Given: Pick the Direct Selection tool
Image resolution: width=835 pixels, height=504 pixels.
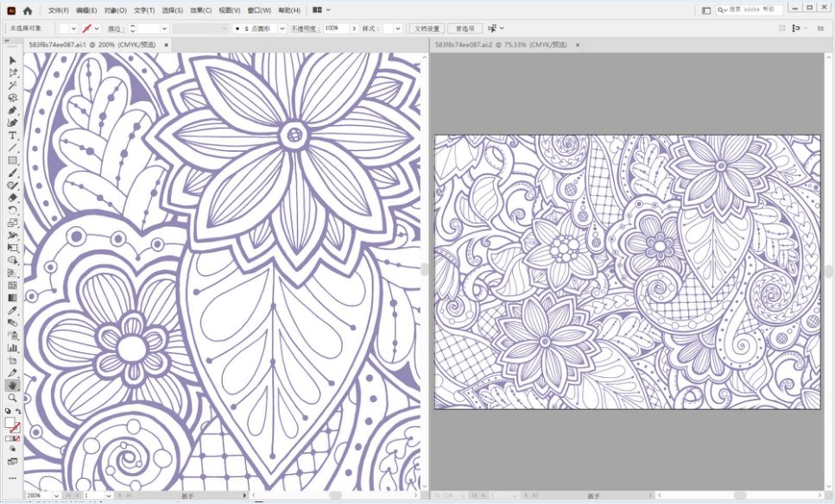Looking at the screenshot, I should (x=12, y=72).
